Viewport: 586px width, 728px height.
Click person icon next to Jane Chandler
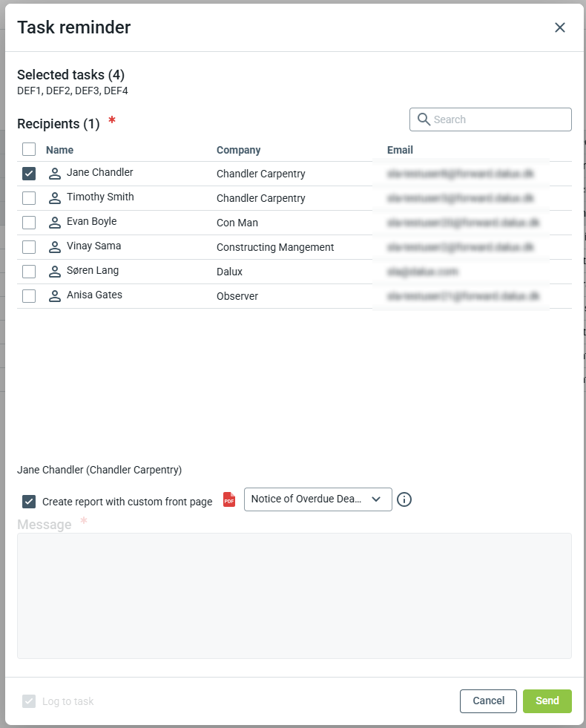(54, 174)
